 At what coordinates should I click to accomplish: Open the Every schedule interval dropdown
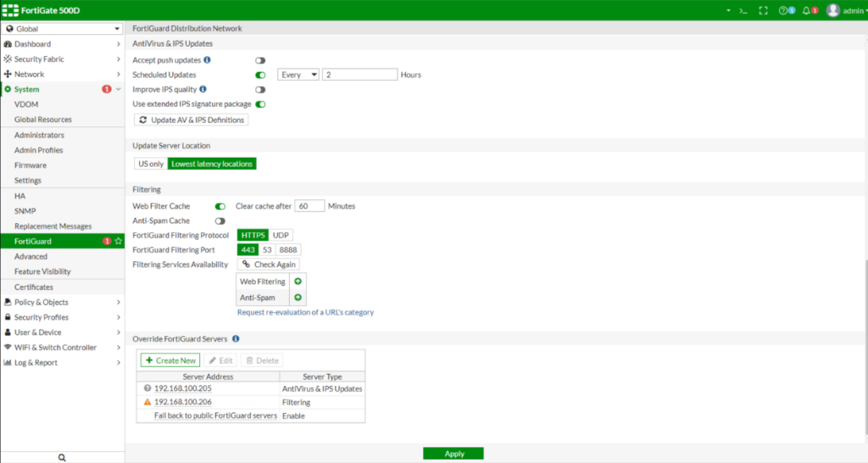point(298,75)
